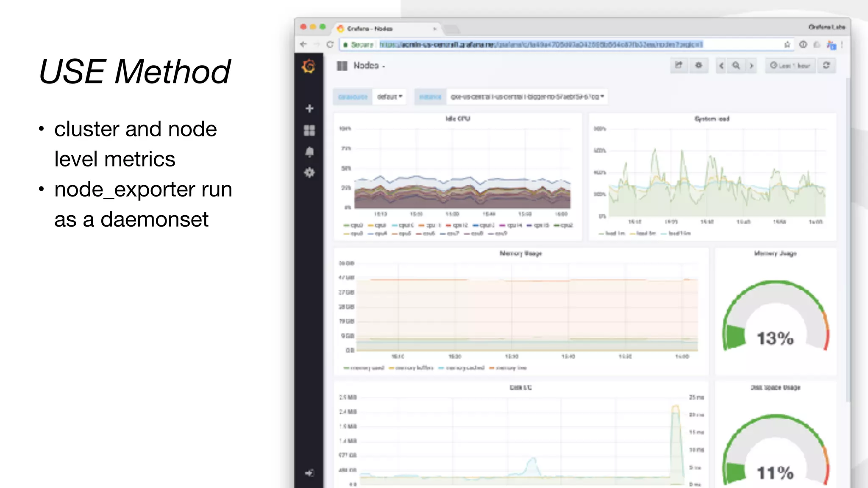Viewport: 868px width, 488px height.
Task: Click the sign-in icon at sidebar bottom
Action: [309, 473]
